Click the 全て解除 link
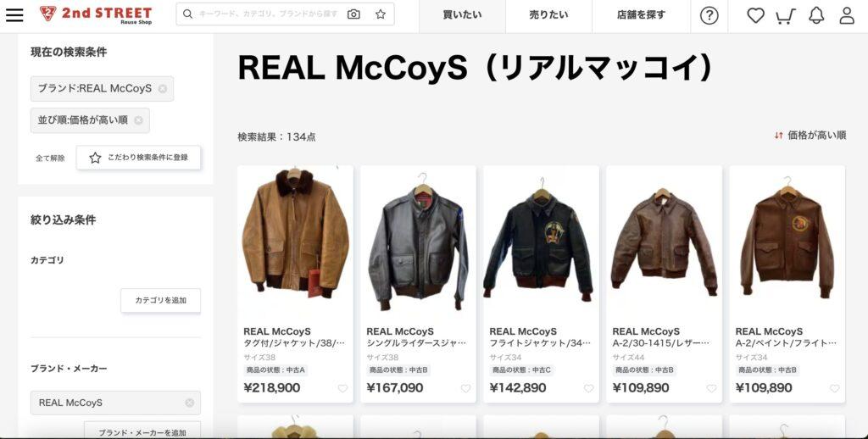Image resolution: width=868 pixels, height=439 pixels. click(x=50, y=158)
